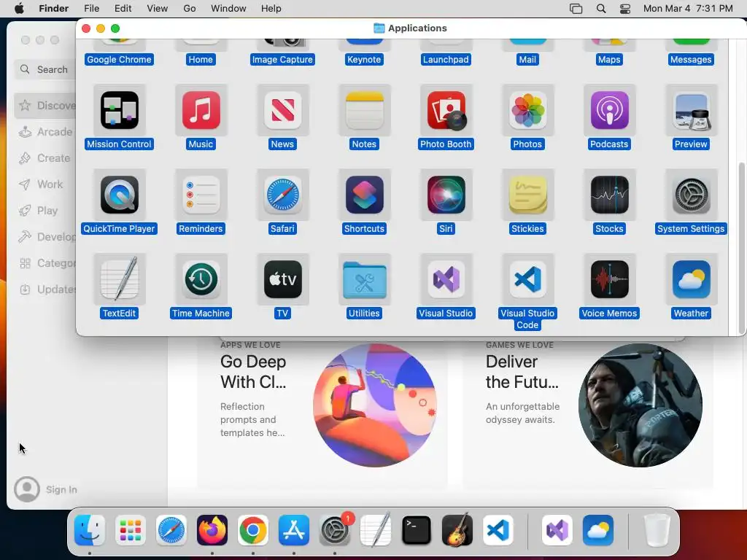The height and width of the screenshot is (560, 747).
Task: Select Visual Studio Code icon in Applications window
Action: coord(527,279)
